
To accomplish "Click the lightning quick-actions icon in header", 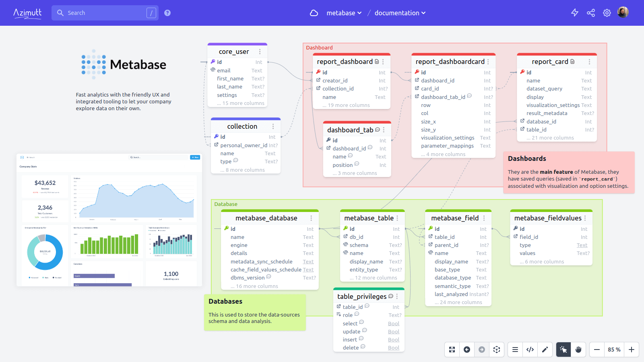I will (x=574, y=12).
